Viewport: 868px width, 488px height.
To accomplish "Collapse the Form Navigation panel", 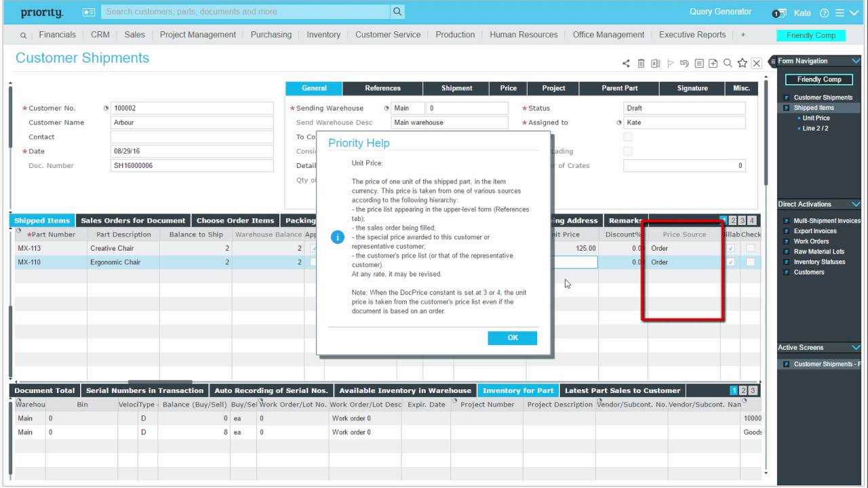I will (x=856, y=61).
